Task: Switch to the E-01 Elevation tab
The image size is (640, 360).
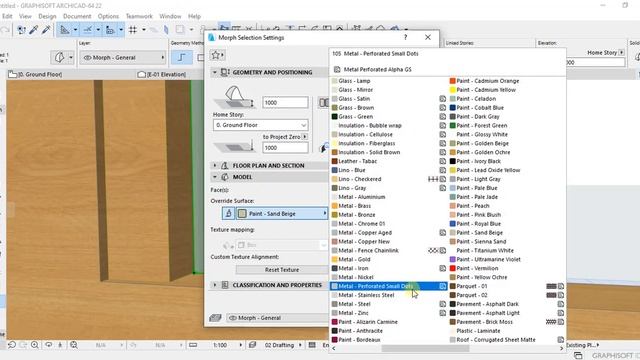Action: coord(162,74)
